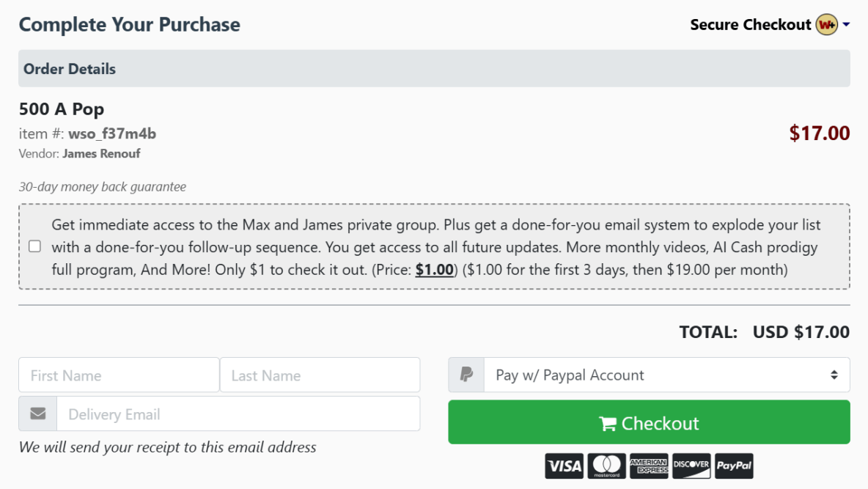Click the Visa card logo
This screenshot has height=489, width=868.
[x=564, y=466]
